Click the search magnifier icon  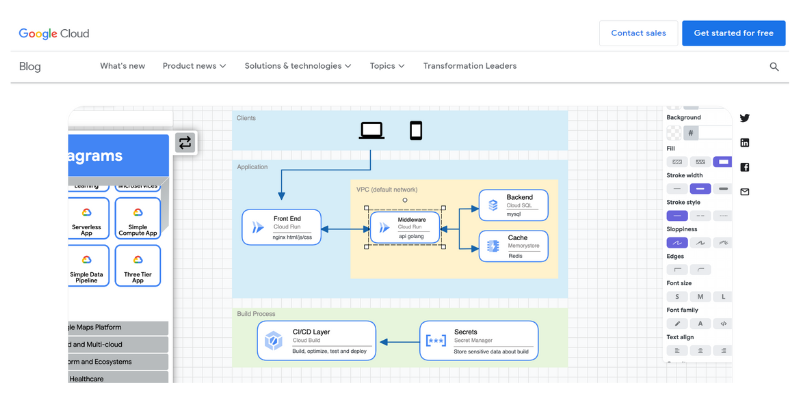[774, 66]
